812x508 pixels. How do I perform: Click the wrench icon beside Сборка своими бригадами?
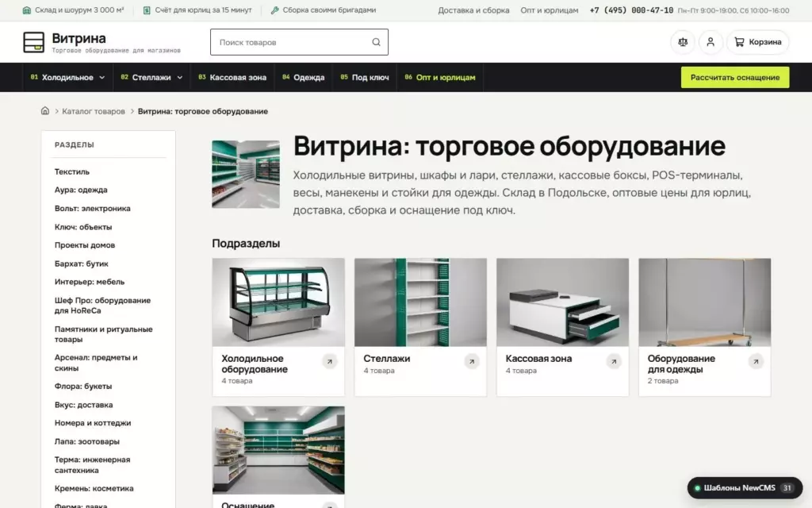pos(275,10)
